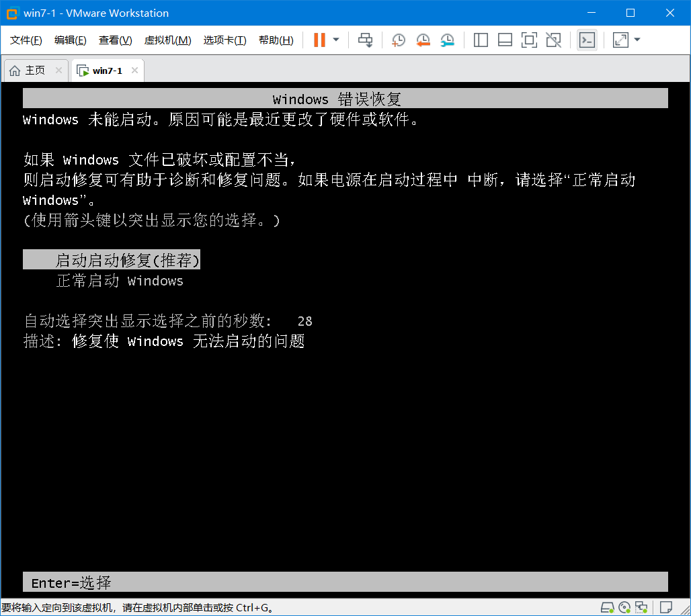
Task: Open the 选项卡(T) menu
Action: tap(225, 40)
